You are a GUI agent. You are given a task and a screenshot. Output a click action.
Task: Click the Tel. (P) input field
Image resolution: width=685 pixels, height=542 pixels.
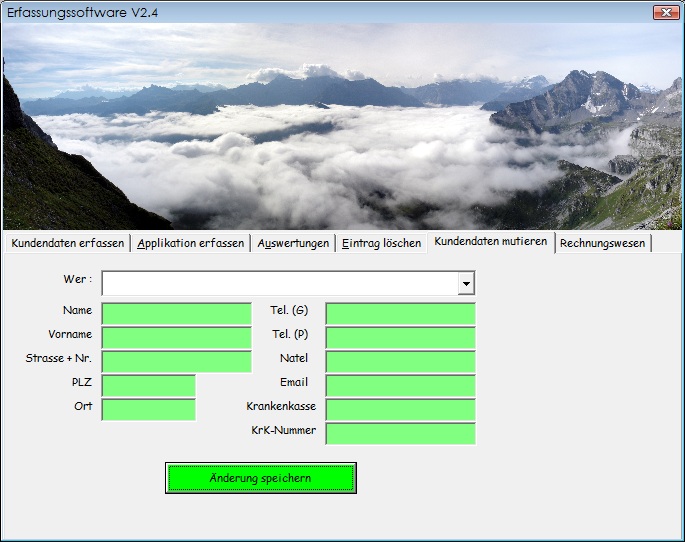[x=400, y=338]
